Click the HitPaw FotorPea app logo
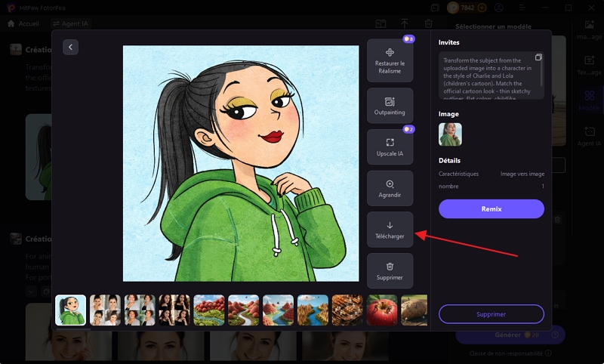 (11, 8)
